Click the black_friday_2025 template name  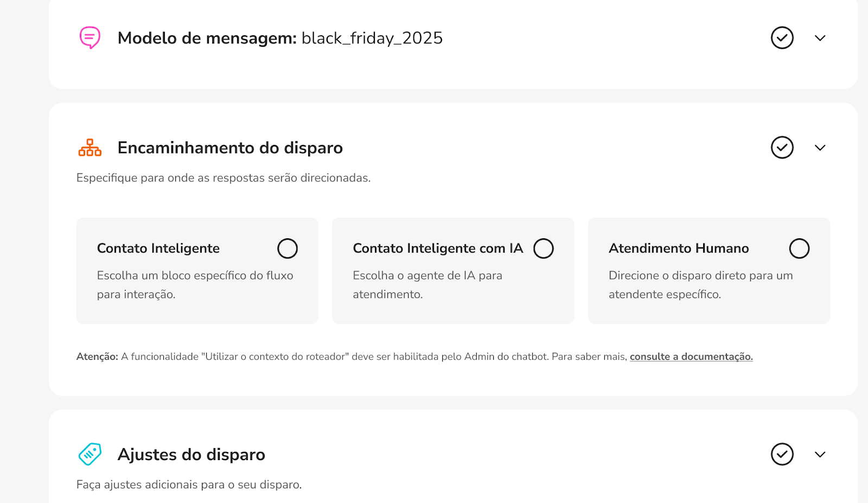pyautogui.click(x=372, y=38)
